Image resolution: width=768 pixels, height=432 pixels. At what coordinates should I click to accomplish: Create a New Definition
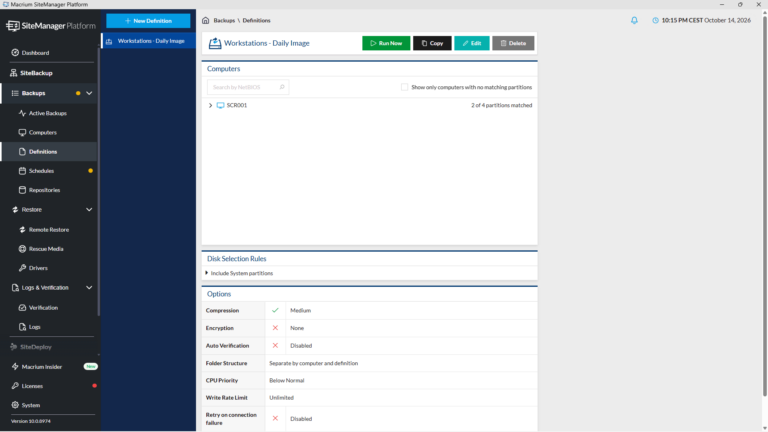click(148, 21)
